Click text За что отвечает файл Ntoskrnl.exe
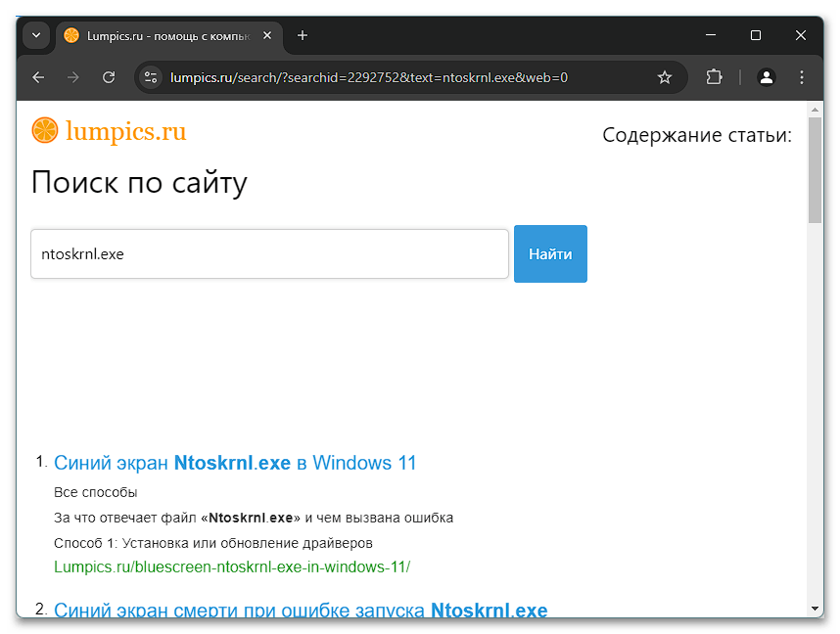Viewport: 840px width, 634px height. pyautogui.click(x=254, y=518)
